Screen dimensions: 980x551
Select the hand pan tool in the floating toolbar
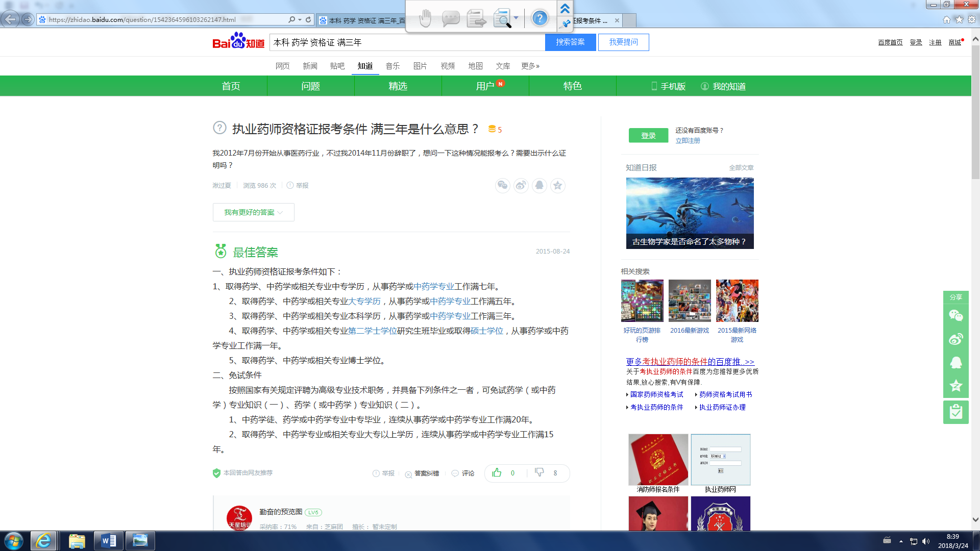pos(425,18)
